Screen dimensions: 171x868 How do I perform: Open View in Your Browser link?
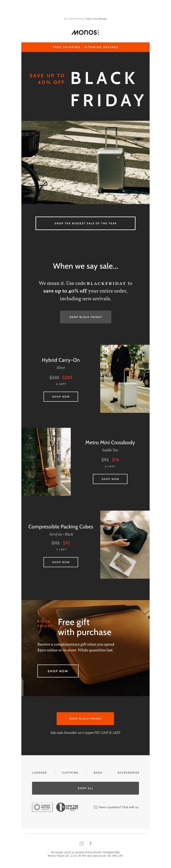click(96, 19)
